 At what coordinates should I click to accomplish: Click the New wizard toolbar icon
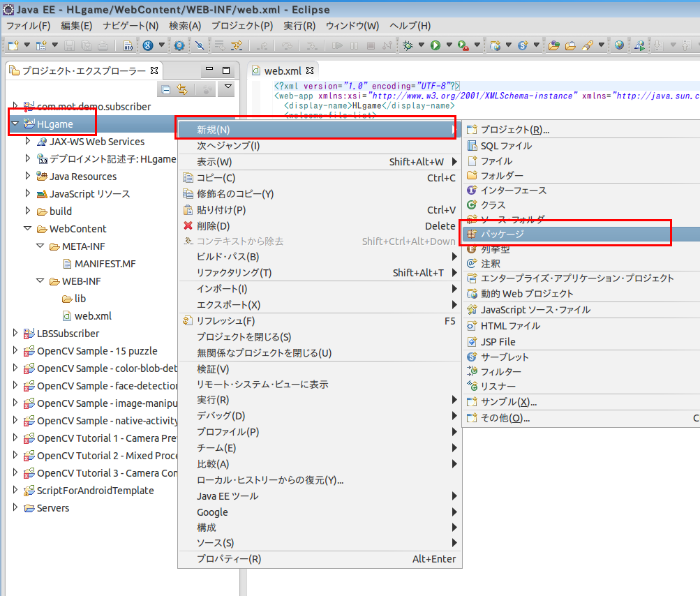point(13,45)
